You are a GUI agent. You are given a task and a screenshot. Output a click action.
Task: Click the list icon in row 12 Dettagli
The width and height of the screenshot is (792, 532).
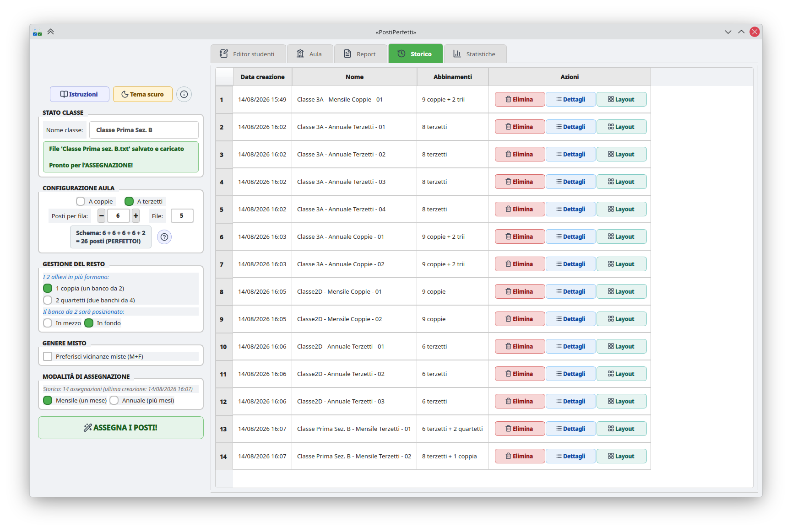click(x=559, y=401)
